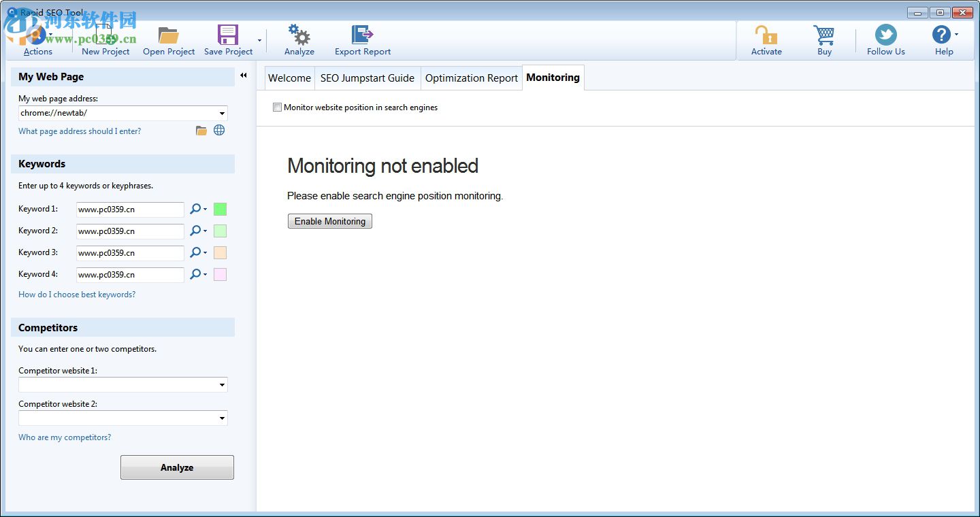
Task: Expand the Competitor website 2 dropdown
Action: (x=222, y=418)
